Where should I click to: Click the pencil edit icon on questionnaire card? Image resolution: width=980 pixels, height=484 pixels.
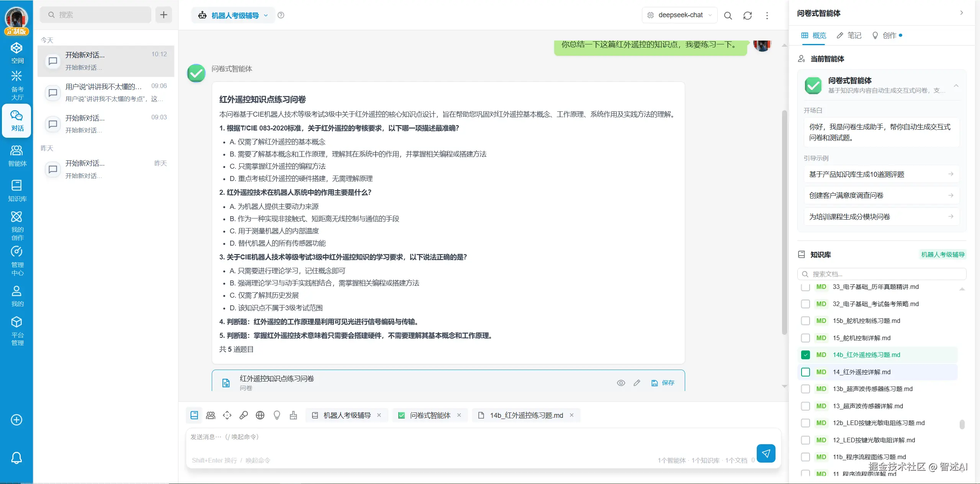(x=637, y=383)
